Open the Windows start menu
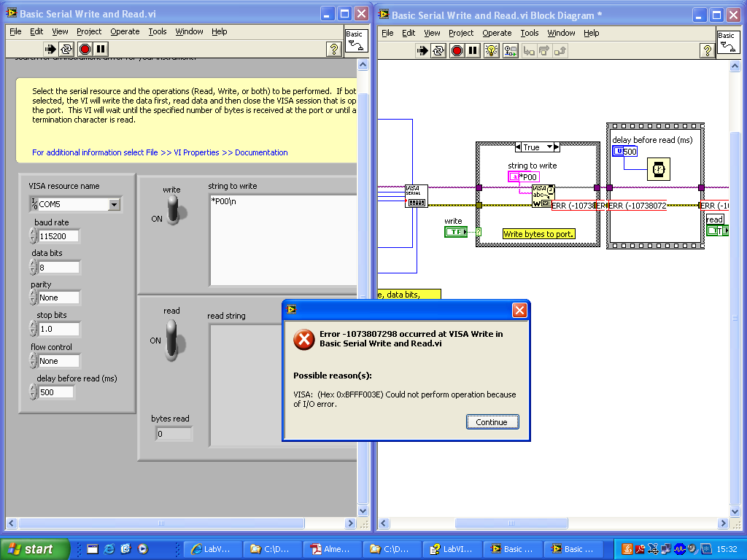The height and width of the screenshot is (560, 747). tap(34, 549)
